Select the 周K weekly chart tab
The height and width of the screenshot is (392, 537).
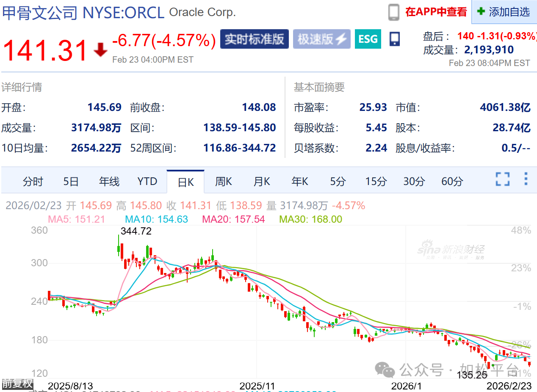coord(223,182)
